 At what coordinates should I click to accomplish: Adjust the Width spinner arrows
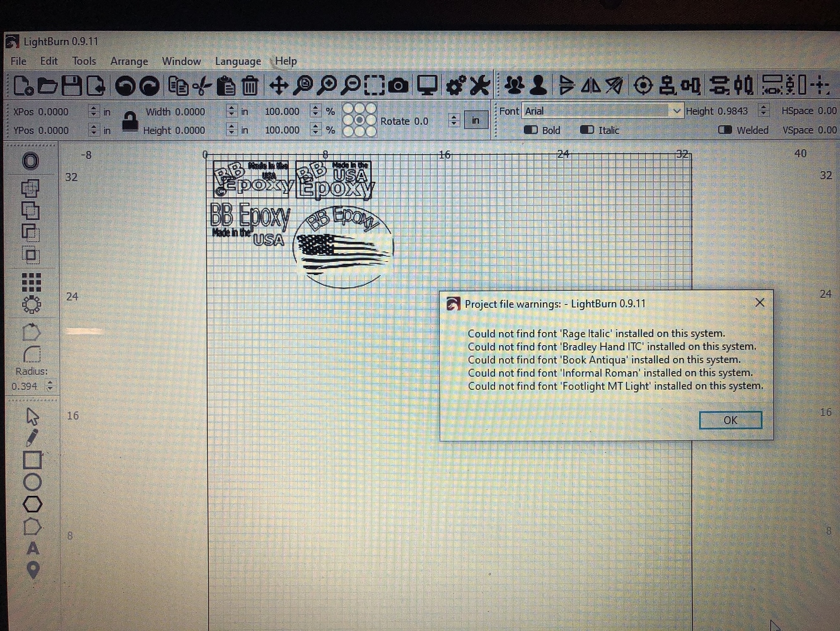click(231, 111)
